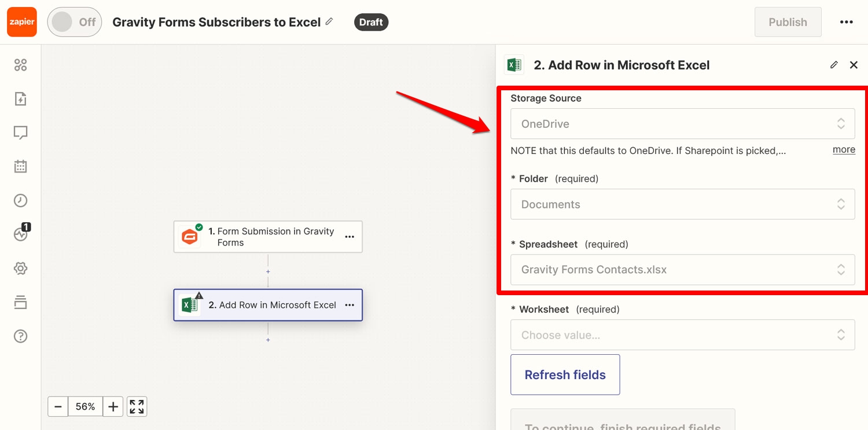Select the Add Row in Microsoft Excel step
868x430 pixels.
pyautogui.click(x=268, y=305)
